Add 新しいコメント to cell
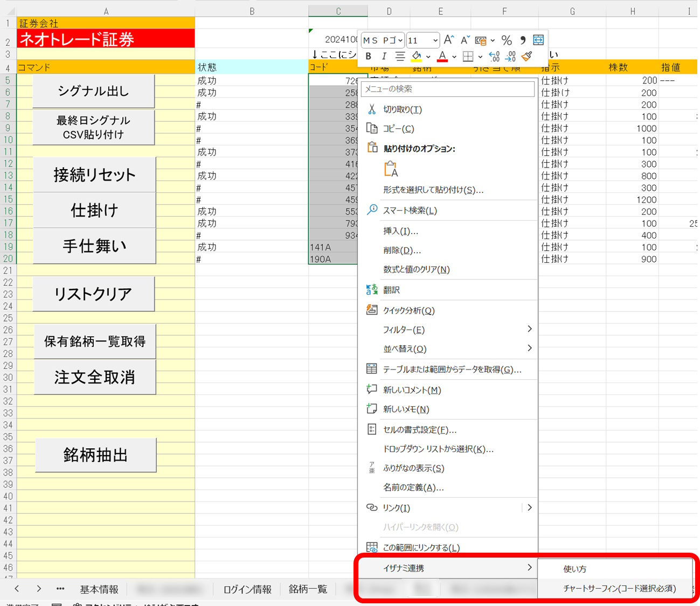The image size is (700, 606). coord(448,390)
